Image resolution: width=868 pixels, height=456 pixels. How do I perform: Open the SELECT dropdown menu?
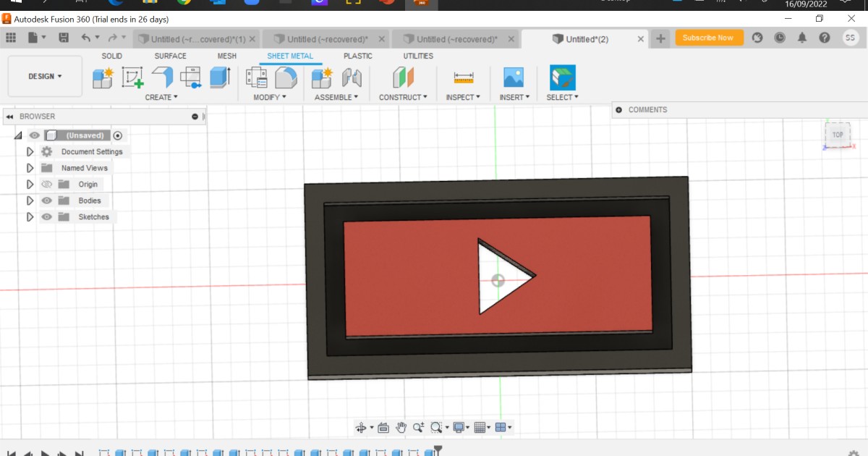[562, 97]
